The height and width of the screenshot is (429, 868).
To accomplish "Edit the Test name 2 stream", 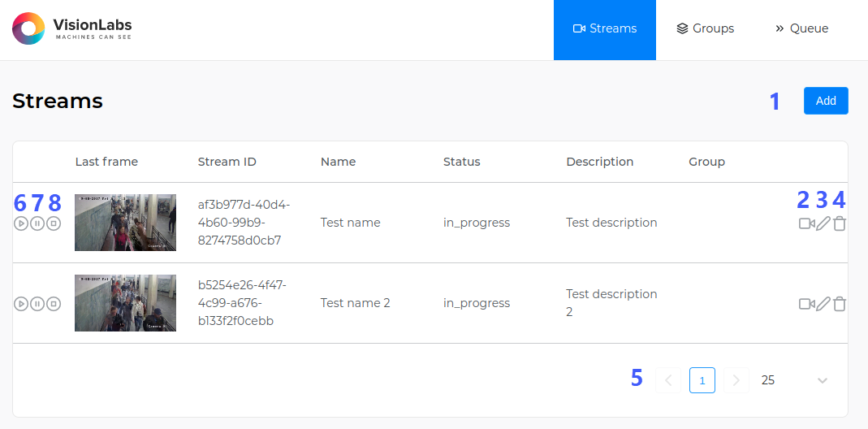I will [x=823, y=304].
